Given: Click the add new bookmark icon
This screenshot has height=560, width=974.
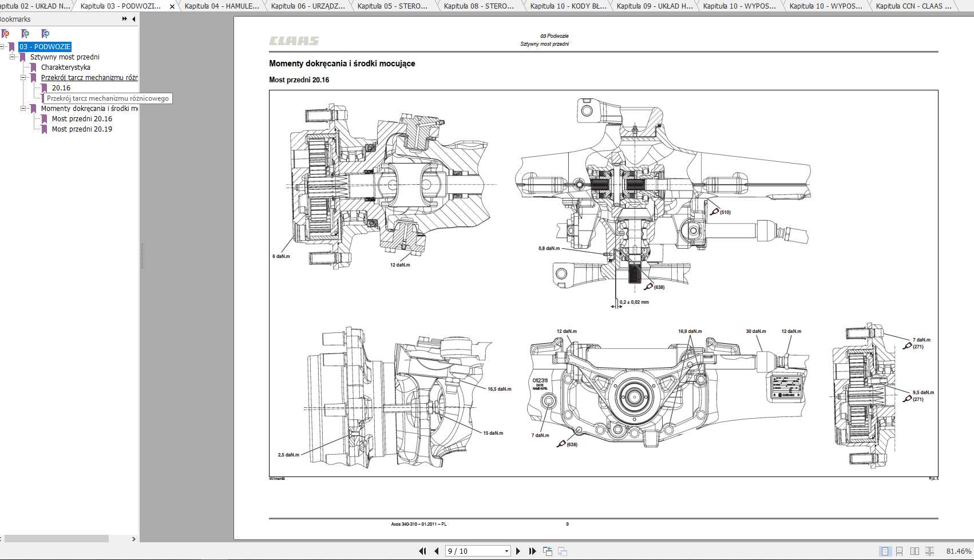Looking at the screenshot, I should click(x=25, y=34).
